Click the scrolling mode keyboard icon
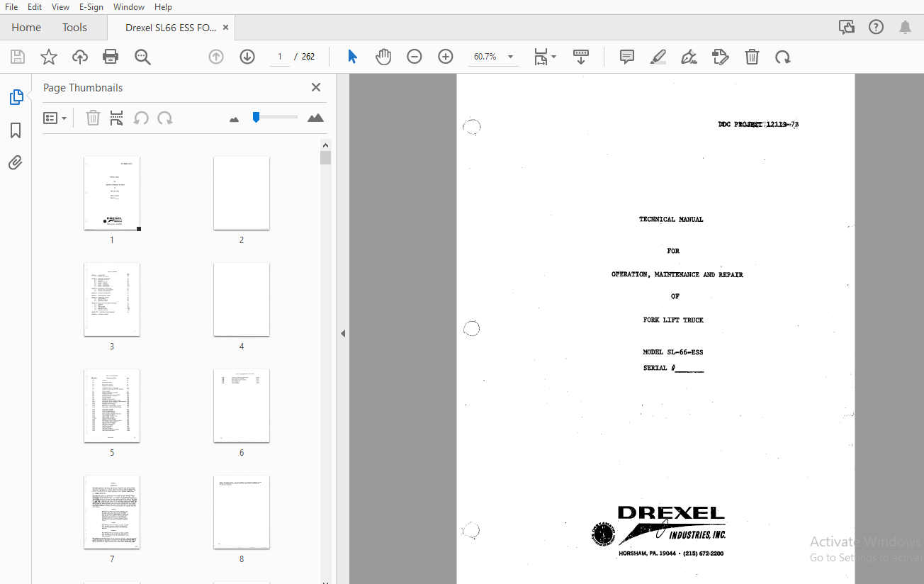This screenshot has height=584, width=924. [x=581, y=57]
